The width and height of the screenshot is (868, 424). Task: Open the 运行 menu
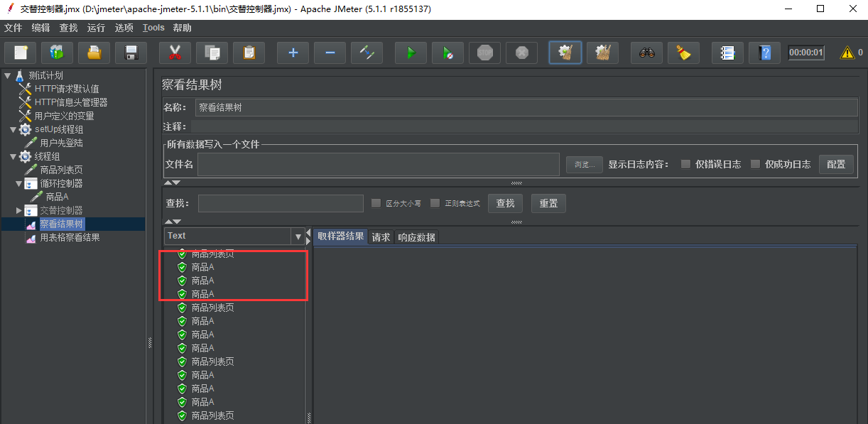[96, 28]
